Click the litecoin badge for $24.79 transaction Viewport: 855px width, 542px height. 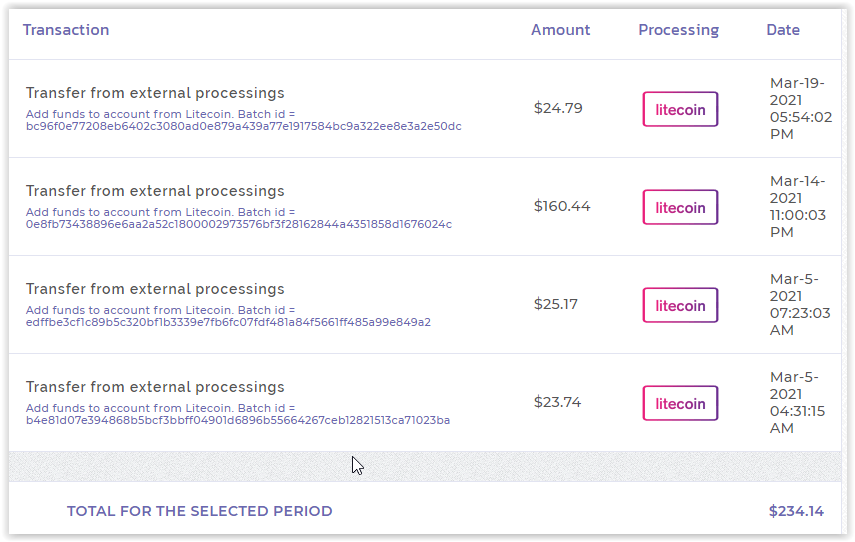[x=680, y=109]
